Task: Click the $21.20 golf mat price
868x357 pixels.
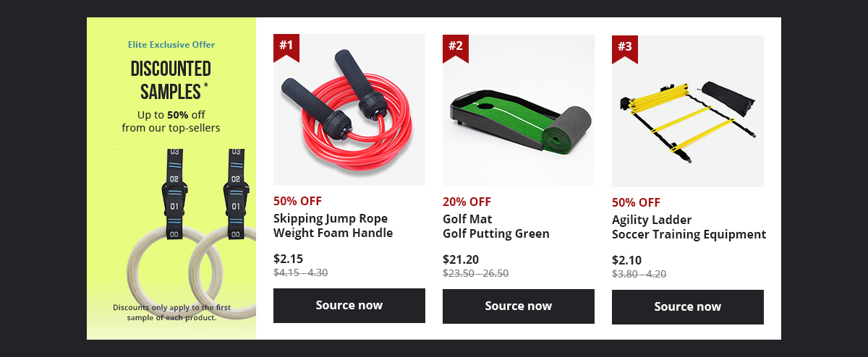Action: (x=461, y=259)
